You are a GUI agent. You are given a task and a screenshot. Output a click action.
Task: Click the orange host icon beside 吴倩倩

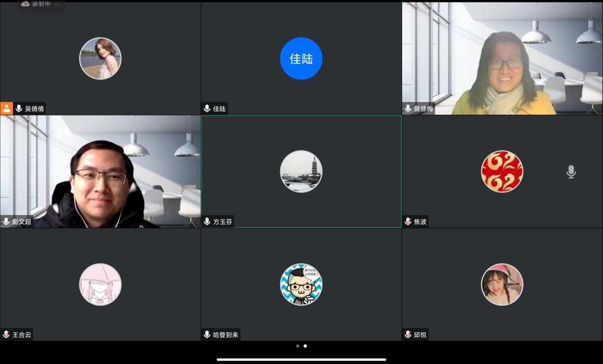(x=6, y=108)
